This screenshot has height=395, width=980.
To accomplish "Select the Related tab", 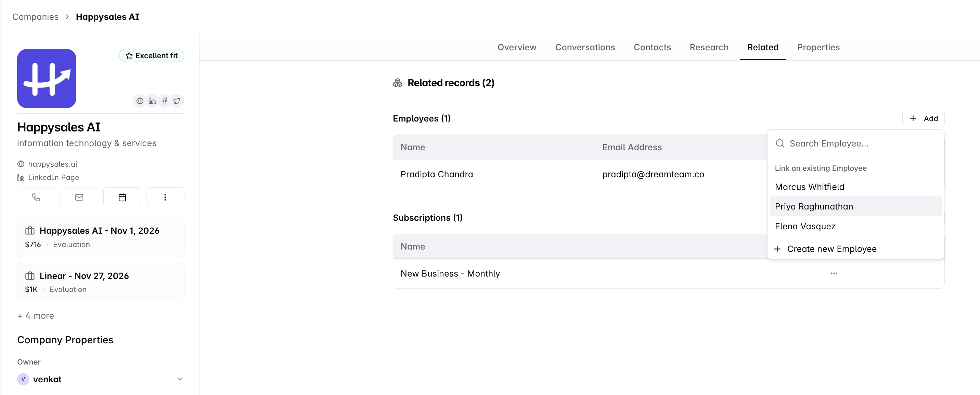I will [763, 47].
